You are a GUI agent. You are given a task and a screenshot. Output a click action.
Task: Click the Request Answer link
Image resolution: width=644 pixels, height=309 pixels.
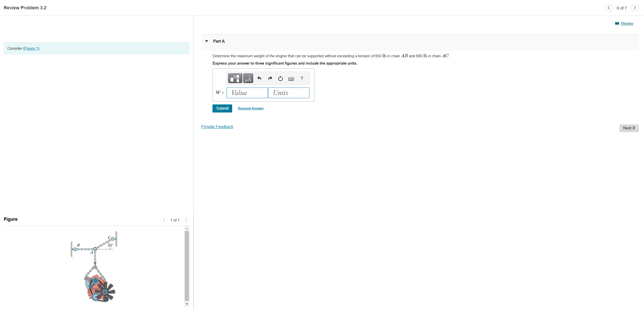[251, 108]
